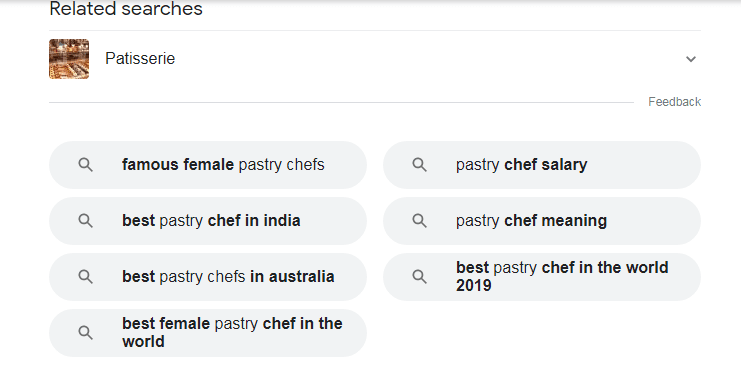Select search icon for best pastry chef in india
This screenshot has width=741, height=388.
[x=86, y=221]
